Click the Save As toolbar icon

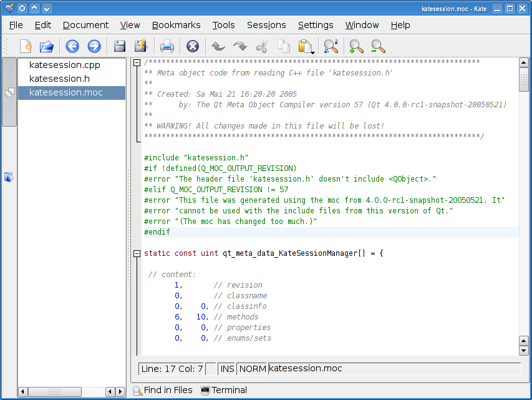(140, 46)
